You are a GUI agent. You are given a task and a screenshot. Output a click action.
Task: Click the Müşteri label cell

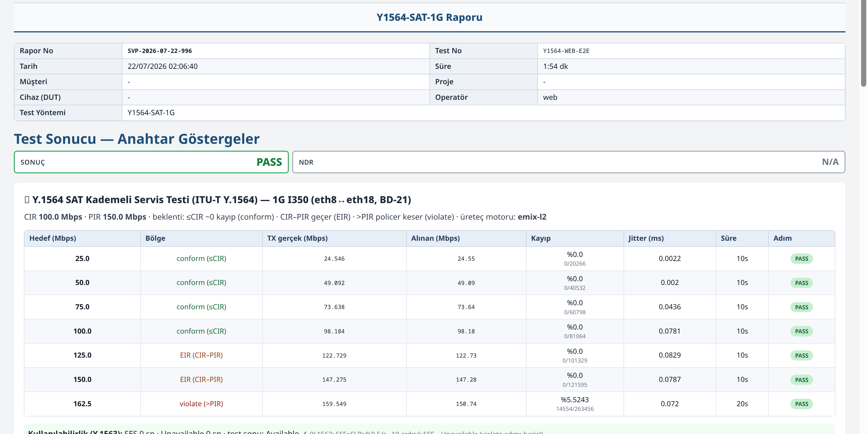click(68, 82)
